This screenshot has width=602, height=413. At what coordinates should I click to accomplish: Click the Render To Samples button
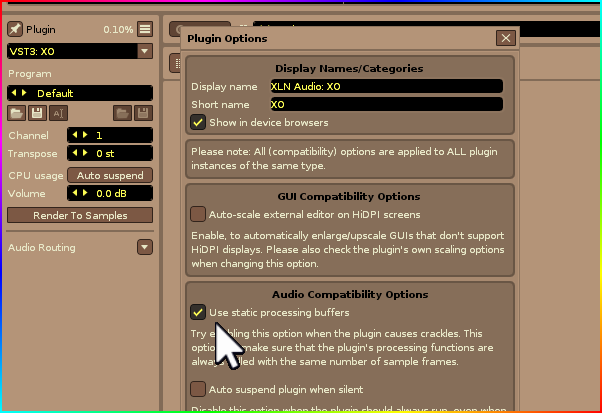(80, 215)
